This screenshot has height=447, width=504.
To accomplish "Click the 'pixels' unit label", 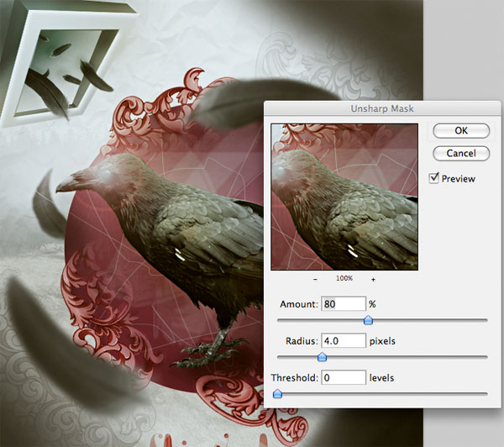I will (382, 341).
